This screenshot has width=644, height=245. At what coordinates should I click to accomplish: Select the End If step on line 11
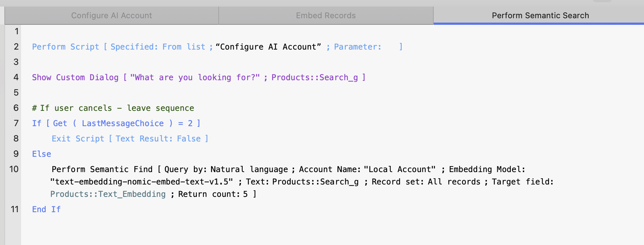[46, 209]
